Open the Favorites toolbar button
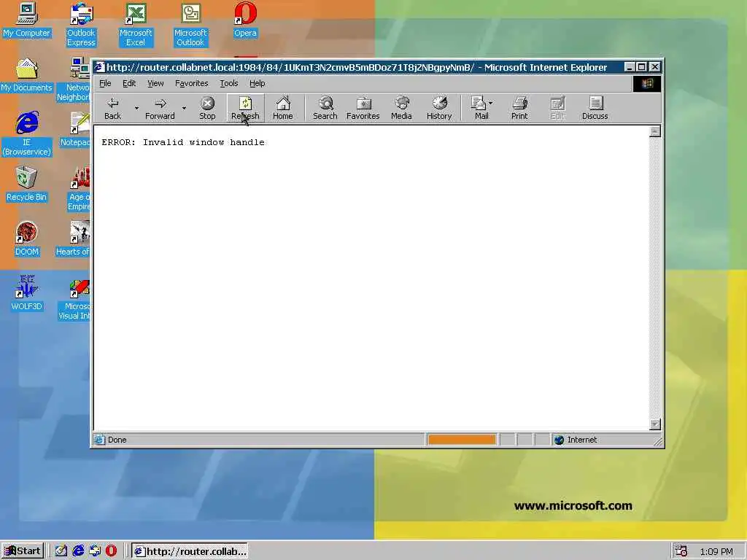The width and height of the screenshot is (747, 560). [363, 109]
